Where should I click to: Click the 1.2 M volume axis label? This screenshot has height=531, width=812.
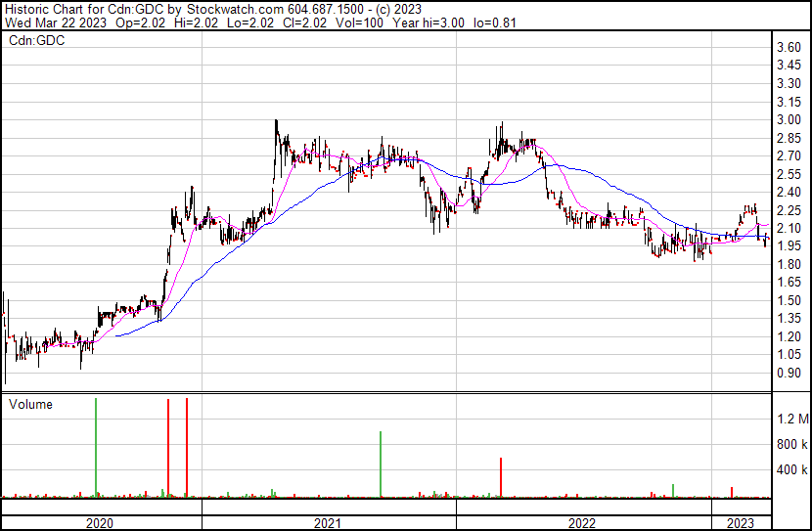(791, 420)
